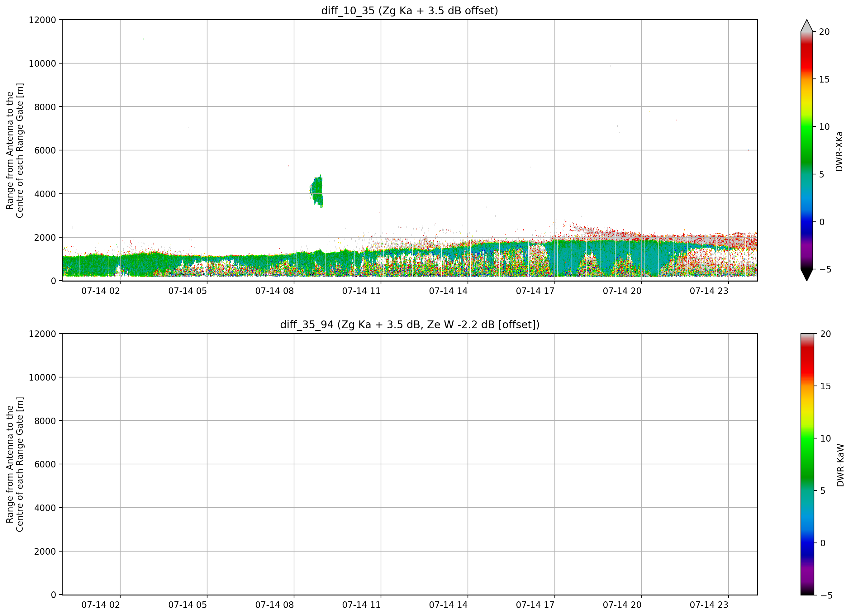Click the 2000 y-tick label of the top plot
This screenshot has height=616, width=851.
tap(45, 238)
